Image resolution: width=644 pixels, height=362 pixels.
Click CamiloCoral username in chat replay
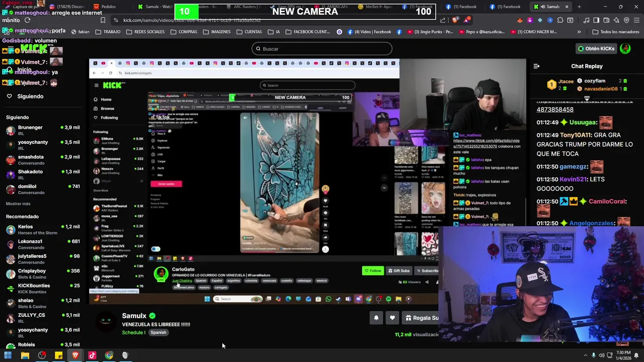tap(607, 201)
